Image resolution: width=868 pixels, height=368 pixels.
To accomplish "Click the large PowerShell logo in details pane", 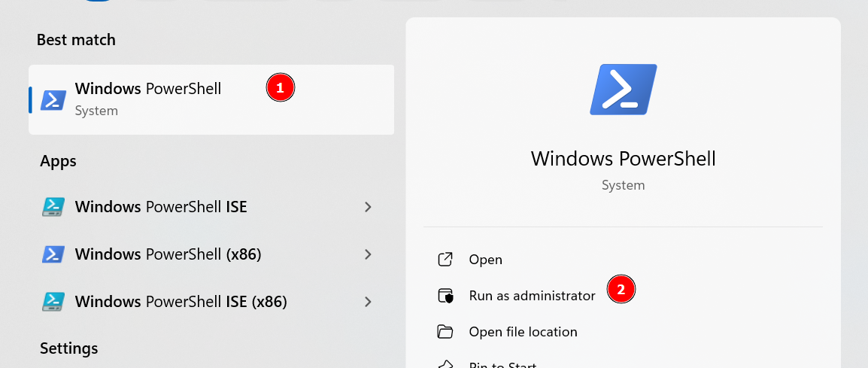I will [624, 89].
